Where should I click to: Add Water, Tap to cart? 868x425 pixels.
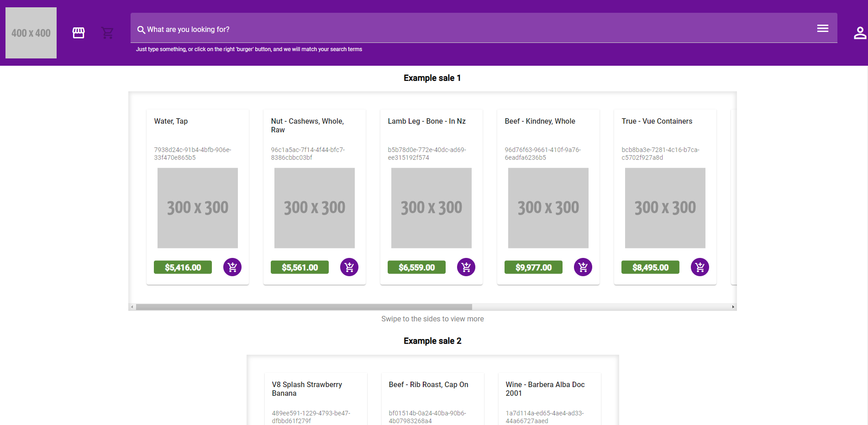pyautogui.click(x=232, y=267)
